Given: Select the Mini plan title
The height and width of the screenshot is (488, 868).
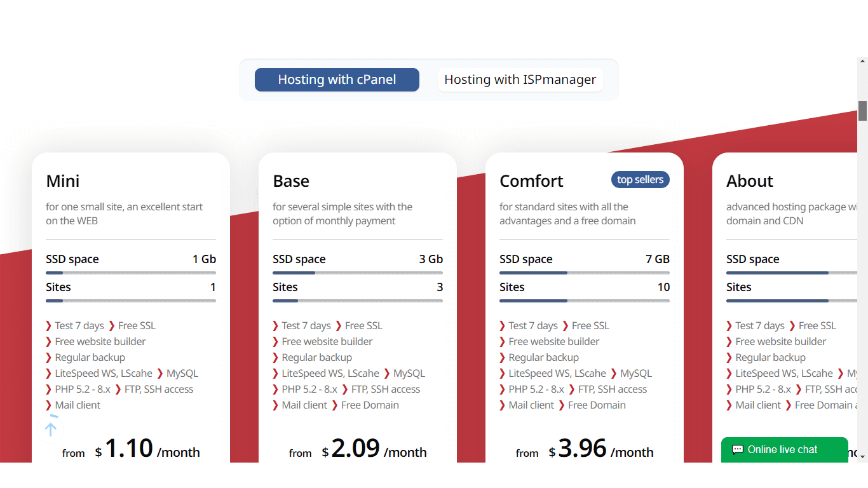Looking at the screenshot, I should (63, 181).
